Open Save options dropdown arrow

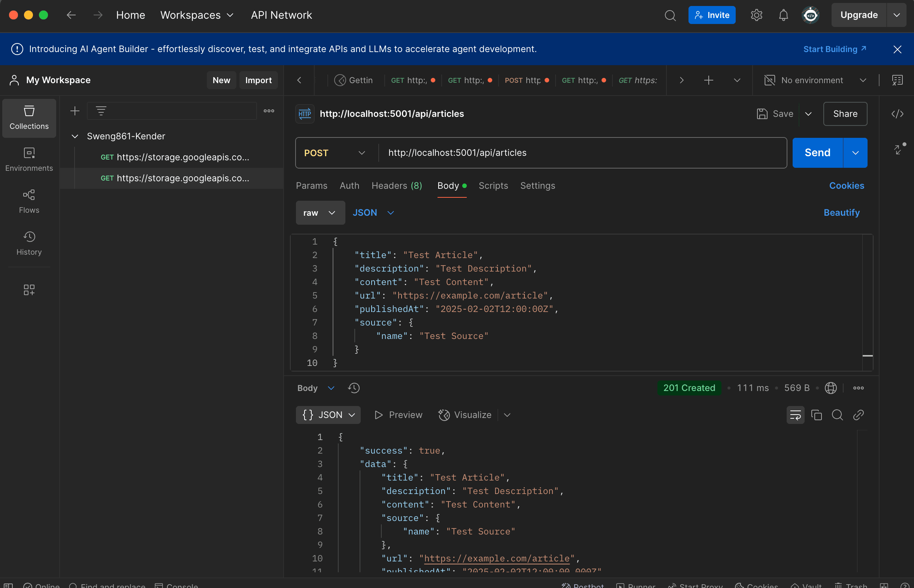pyautogui.click(x=808, y=114)
